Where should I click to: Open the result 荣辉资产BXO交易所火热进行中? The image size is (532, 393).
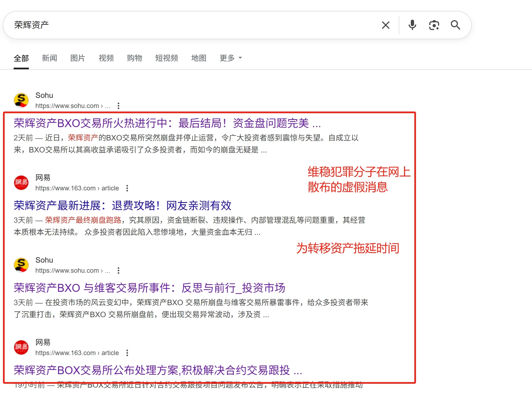click(x=167, y=123)
